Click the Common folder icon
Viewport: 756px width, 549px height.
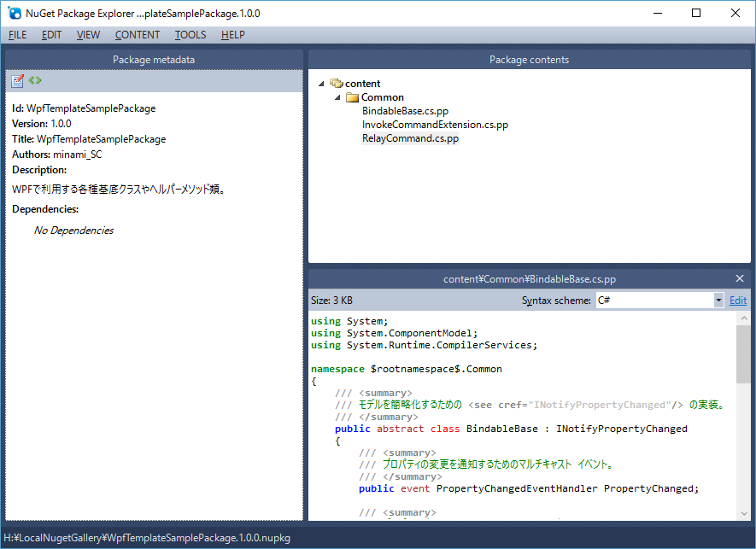tap(353, 97)
